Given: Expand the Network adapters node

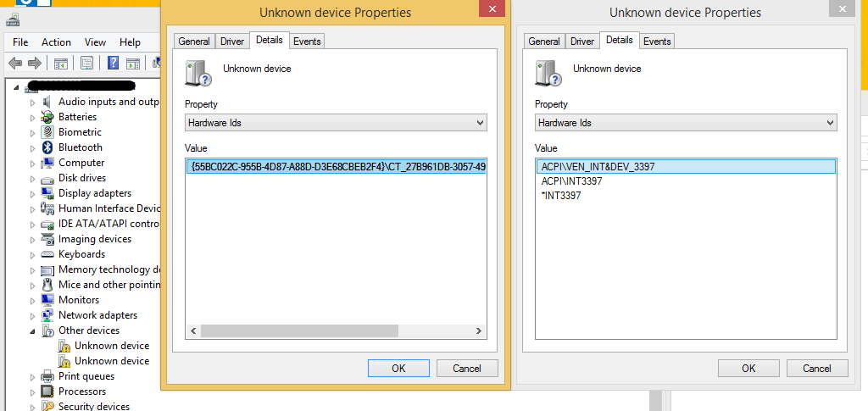Looking at the screenshot, I should (x=33, y=316).
